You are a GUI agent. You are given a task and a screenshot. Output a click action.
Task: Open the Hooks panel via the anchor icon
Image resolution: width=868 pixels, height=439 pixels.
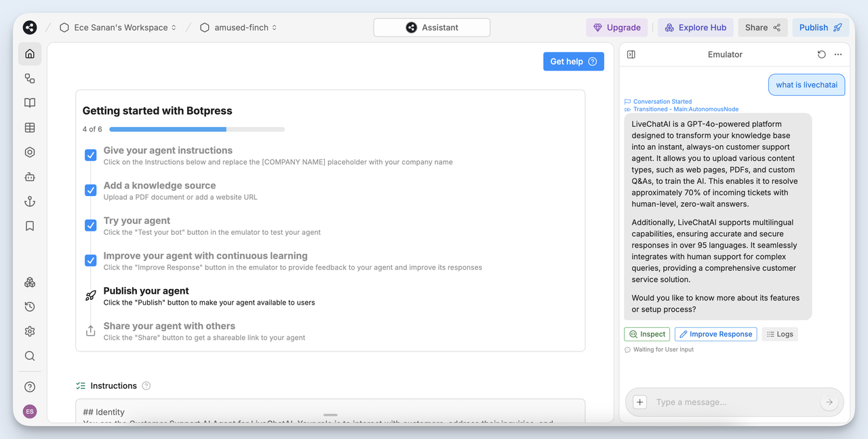[29, 201]
